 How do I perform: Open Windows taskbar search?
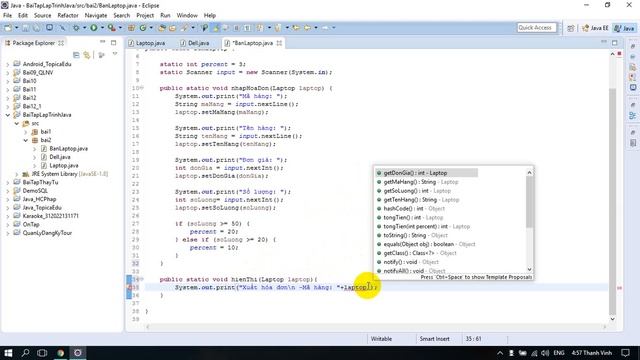click(x=25, y=353)
